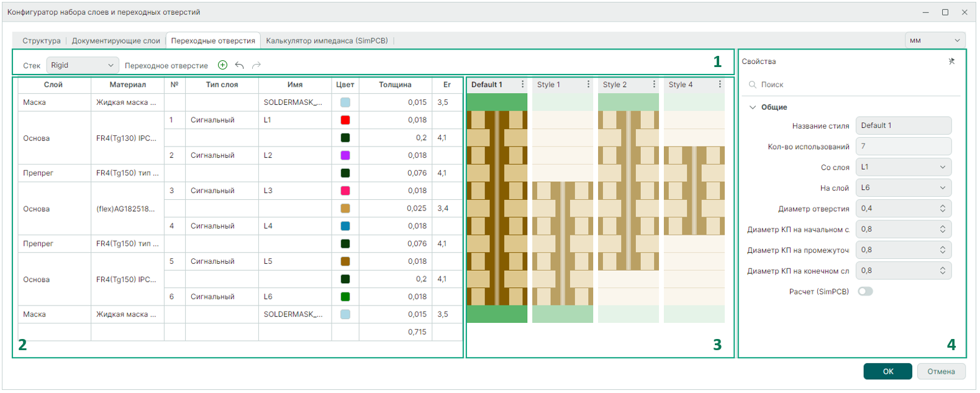Open the На слой L6 dropdown
Image resolution: width=980 pixels, height=393 pixels.
tap(903, 187)
